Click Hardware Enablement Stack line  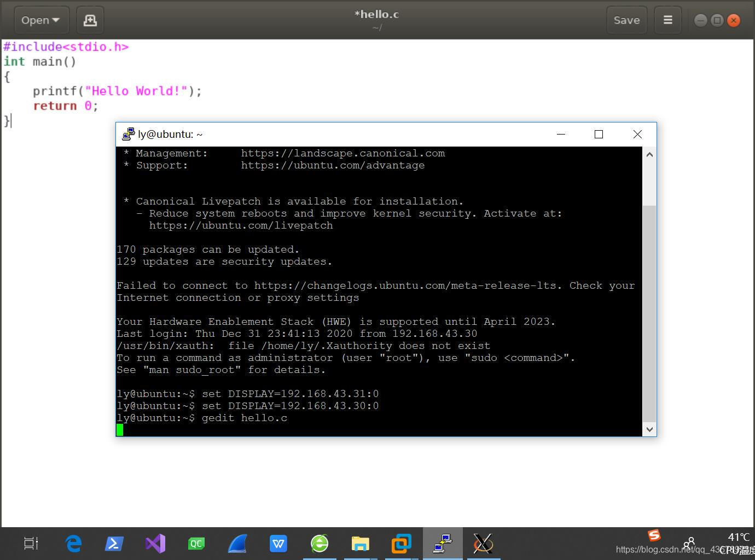coord(336,322)
